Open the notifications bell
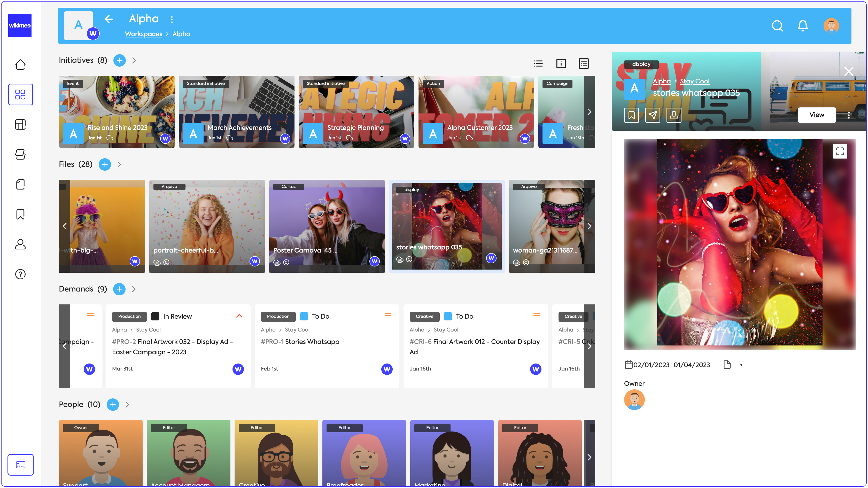This screenshot has width=868, height=488. (803, 26)
